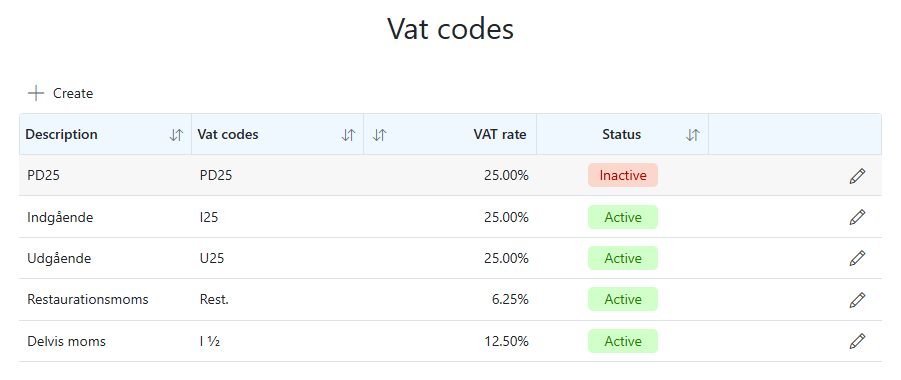The height and width of the screenshot is (380, 901).
Task: Open the Udgående row editor with its pencil icon
Action: point(857,258)
